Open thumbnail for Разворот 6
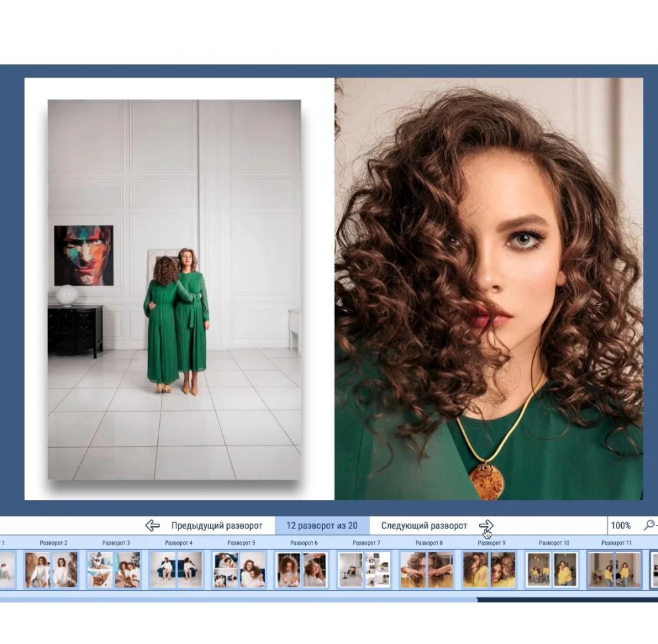The height and width of the screenshot is (644, 658). (x=301, y=570)
